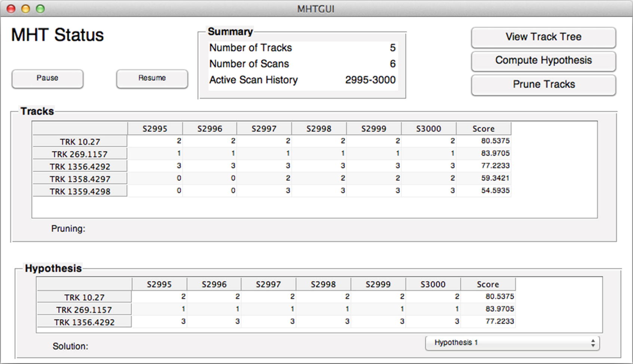Click the Score column header in Tracks

(x=483, y=129)
